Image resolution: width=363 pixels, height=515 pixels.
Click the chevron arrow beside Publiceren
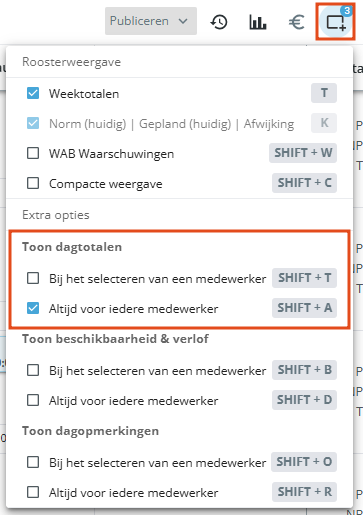point(183,21)
